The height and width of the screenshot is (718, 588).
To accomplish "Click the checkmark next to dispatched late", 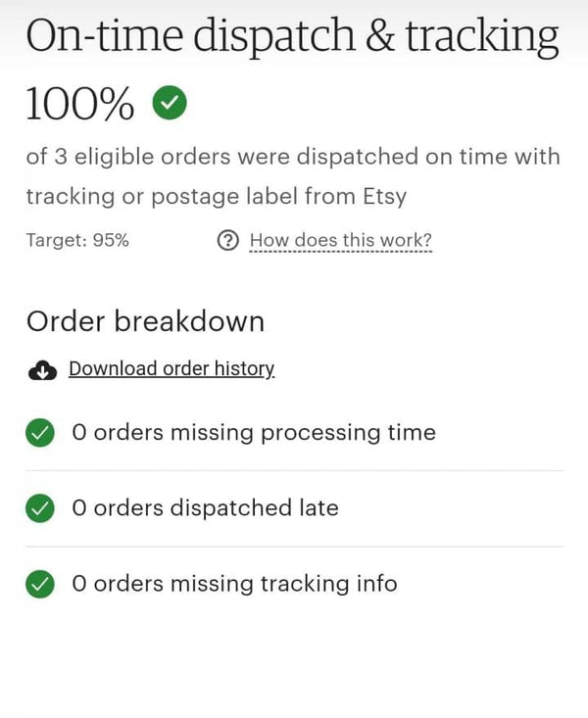I will (x=40, y=508).
